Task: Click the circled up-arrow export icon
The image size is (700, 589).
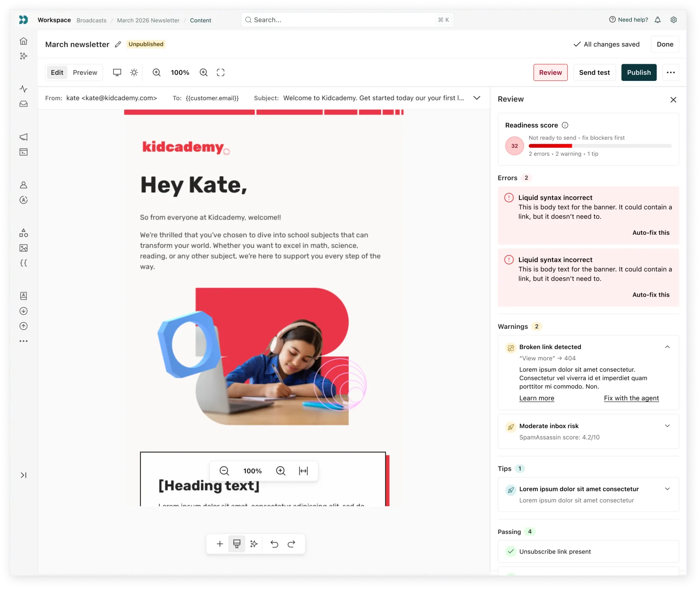Action: coord(24,326)
